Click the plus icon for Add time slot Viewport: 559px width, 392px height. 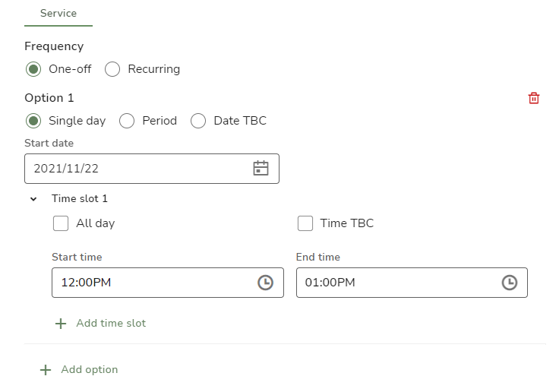[x=61, y=324]
